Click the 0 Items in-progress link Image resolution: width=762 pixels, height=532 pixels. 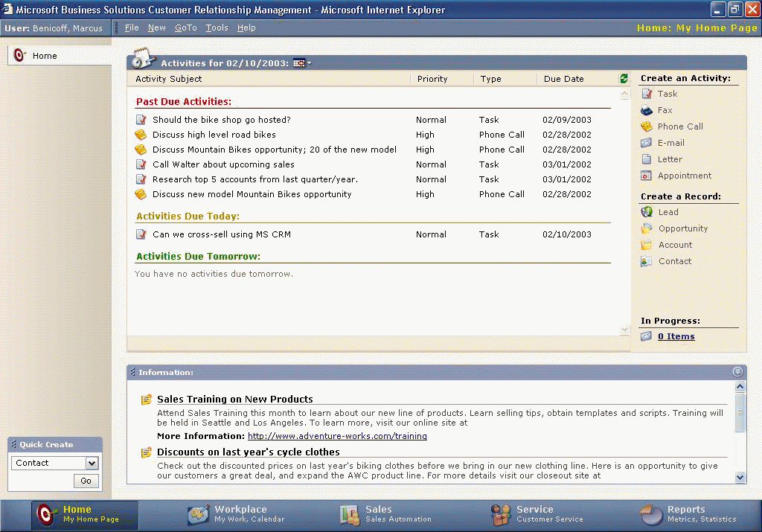point(676,336)
